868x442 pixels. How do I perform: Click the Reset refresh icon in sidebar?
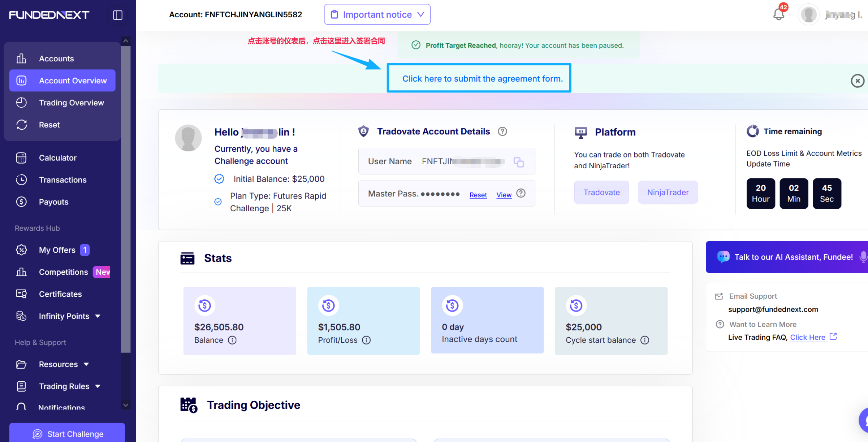[x=21, y=125]
